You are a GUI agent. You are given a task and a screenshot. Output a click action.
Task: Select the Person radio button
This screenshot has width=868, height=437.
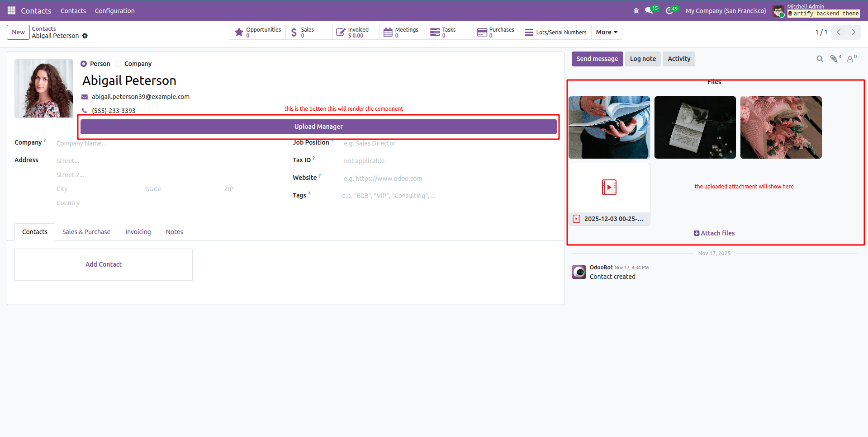(x=83, y=64)
